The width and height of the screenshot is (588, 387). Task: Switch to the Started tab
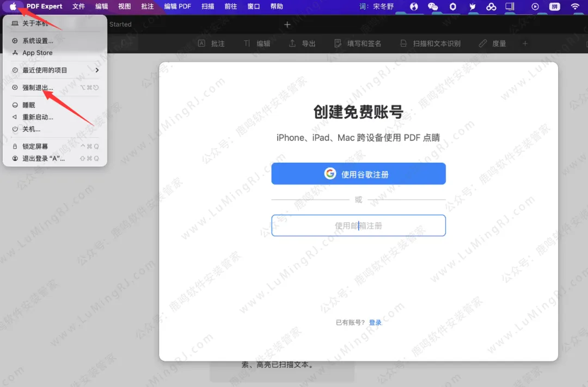pyautogui.click(x=120, y=24)
